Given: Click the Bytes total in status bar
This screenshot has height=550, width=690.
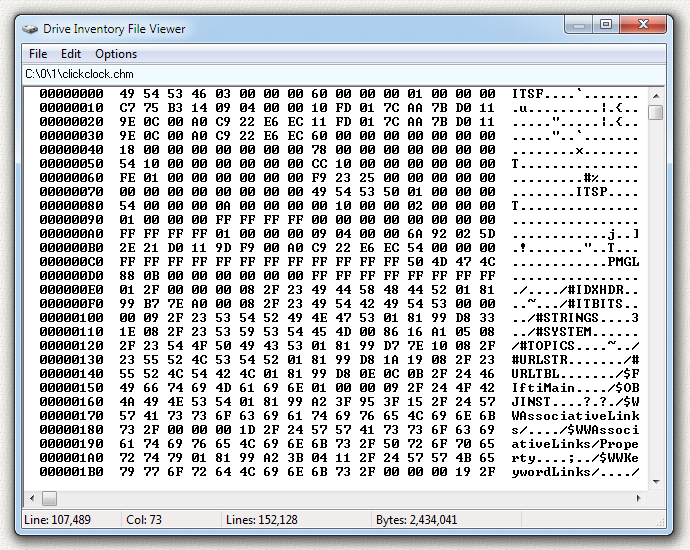Looking at the screenshot, I should click(417, 521).
